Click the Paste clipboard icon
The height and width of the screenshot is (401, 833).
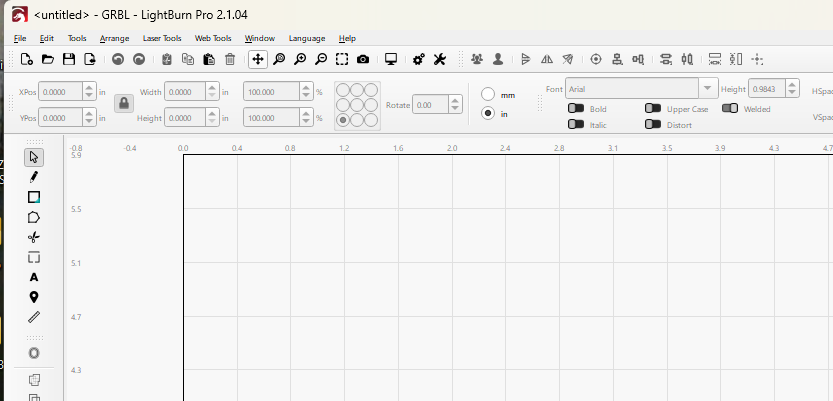[209, 59]
